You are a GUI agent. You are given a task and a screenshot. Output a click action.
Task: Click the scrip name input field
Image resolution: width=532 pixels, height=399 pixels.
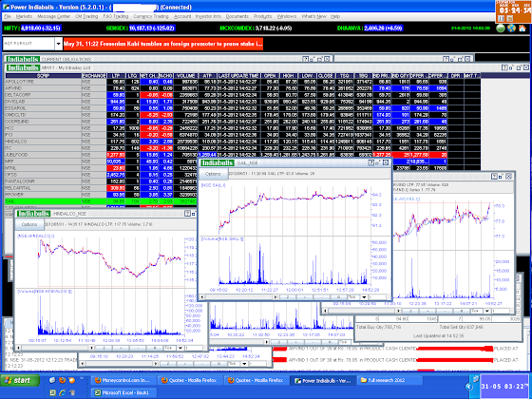coord(28,44)
